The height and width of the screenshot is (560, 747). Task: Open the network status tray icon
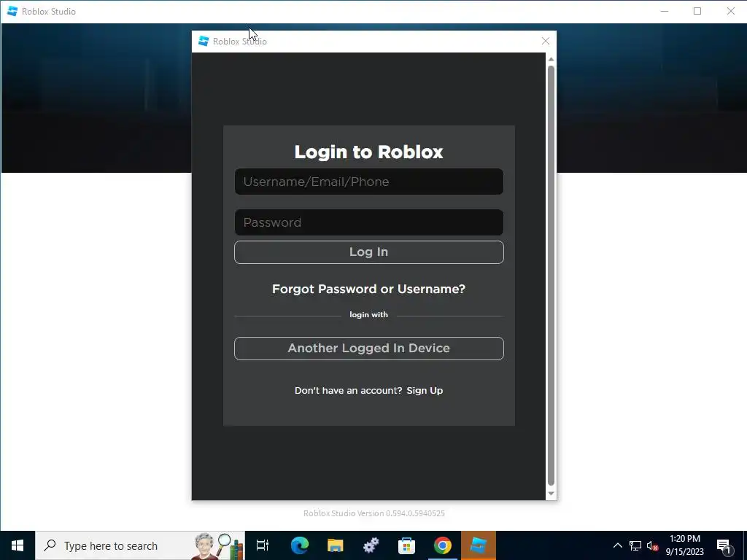(635, 545)
